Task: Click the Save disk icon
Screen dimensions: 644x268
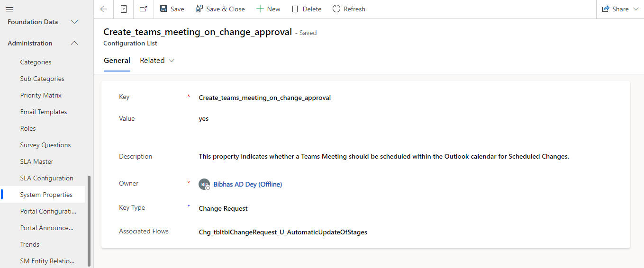Action: click(163, 9)
